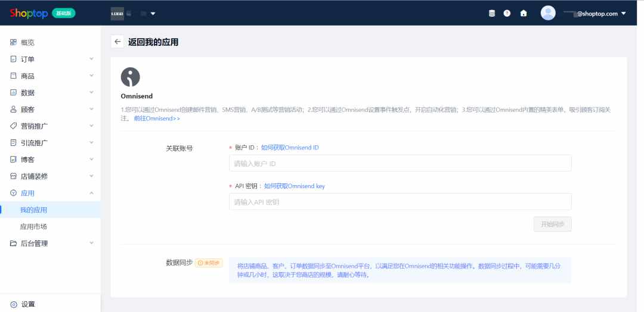This screenshot has height=312, width=644.
Task: Expand the 营销推广 chevron
Action: pos(92,126)
